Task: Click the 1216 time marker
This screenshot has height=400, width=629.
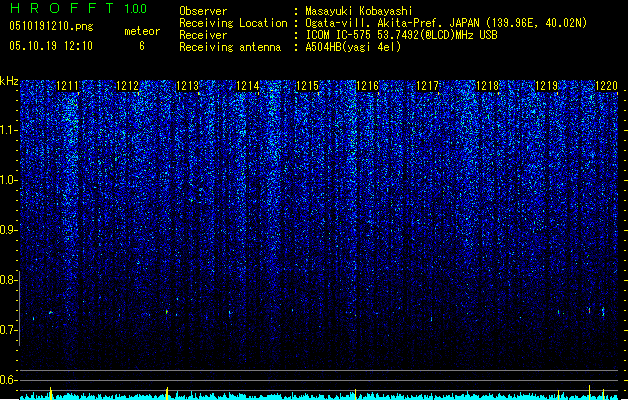Action: pos(367,86)
